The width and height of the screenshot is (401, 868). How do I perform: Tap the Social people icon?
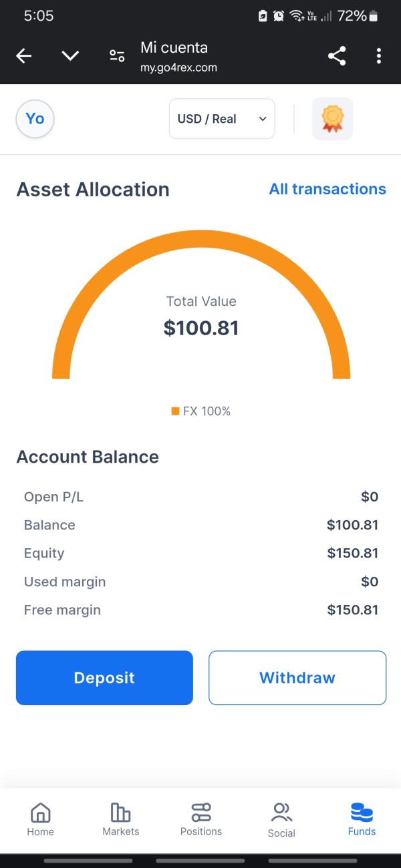(281, 813)
